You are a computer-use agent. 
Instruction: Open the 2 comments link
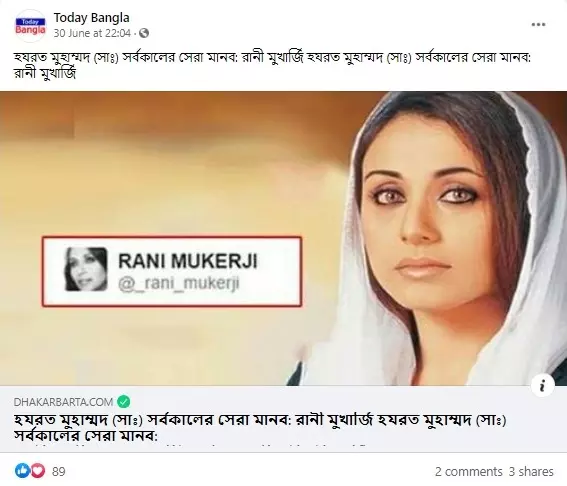[x=469, y=472]
